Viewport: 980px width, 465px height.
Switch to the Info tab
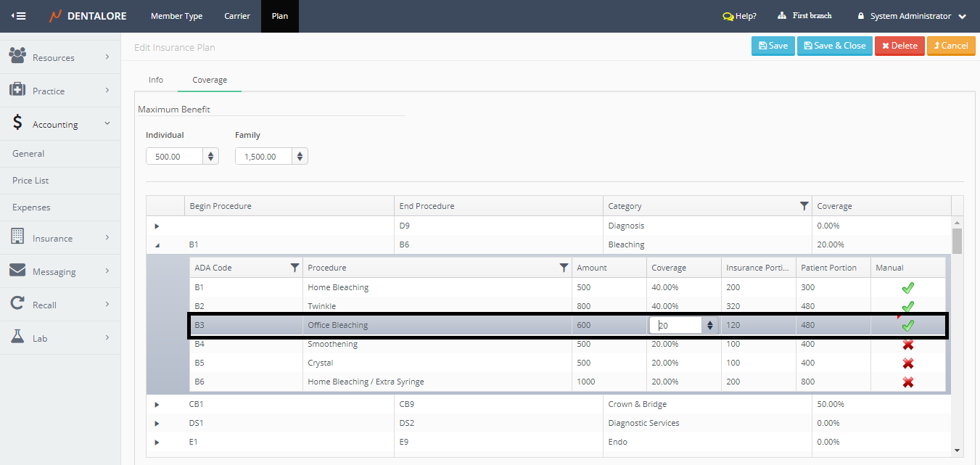[156, 80]
